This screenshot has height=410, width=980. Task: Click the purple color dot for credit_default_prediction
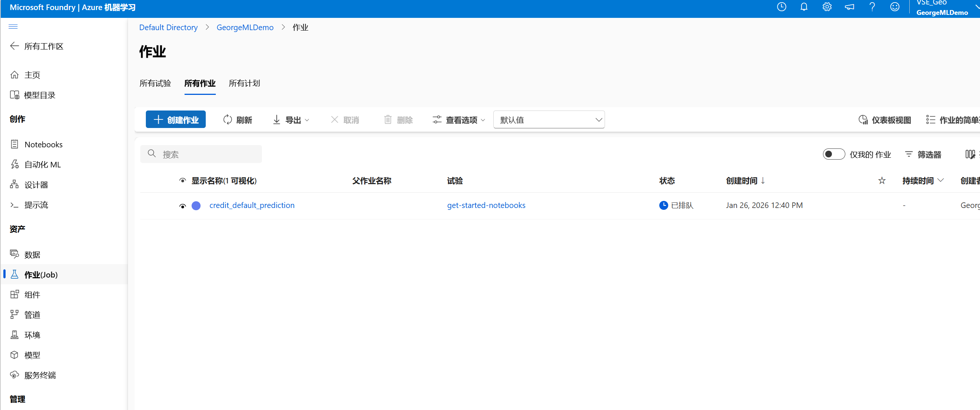pos(196,206)
